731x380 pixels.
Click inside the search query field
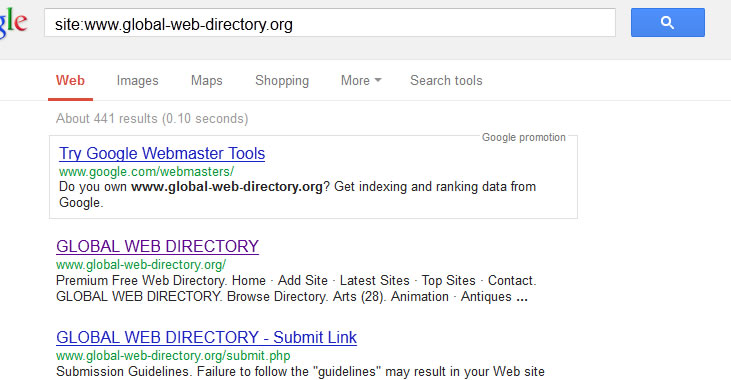(330, 23)
